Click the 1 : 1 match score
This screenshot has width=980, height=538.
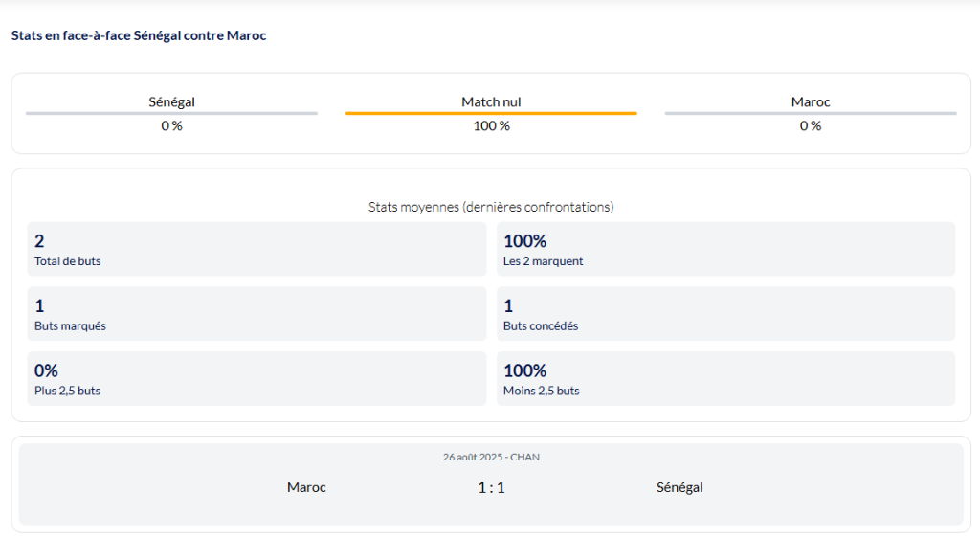tap(491, 487)
